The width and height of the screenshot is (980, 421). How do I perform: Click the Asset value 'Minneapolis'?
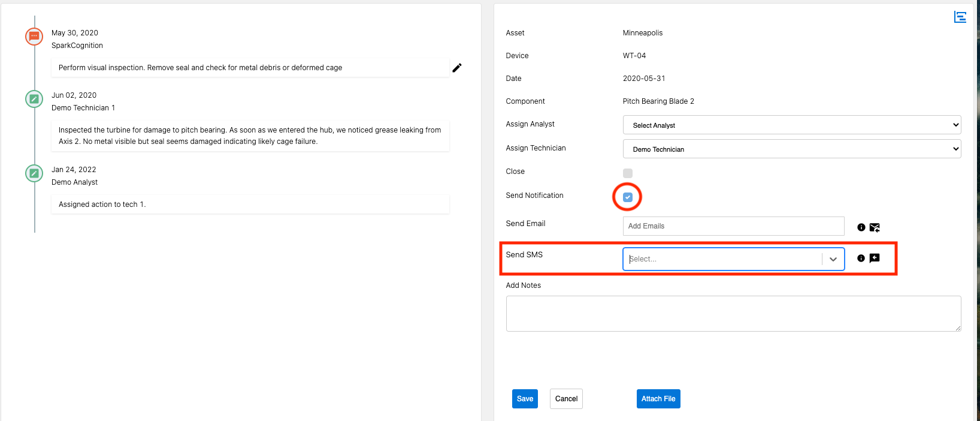(x=643, y=33)
